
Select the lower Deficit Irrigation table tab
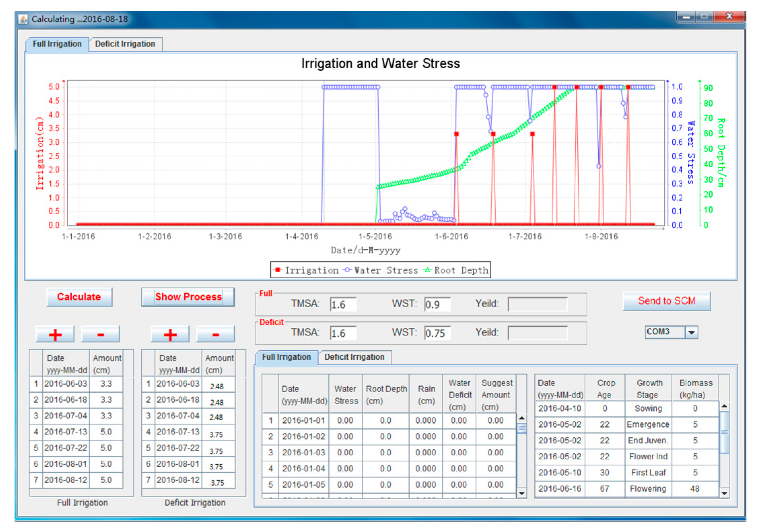coord(354,357)
